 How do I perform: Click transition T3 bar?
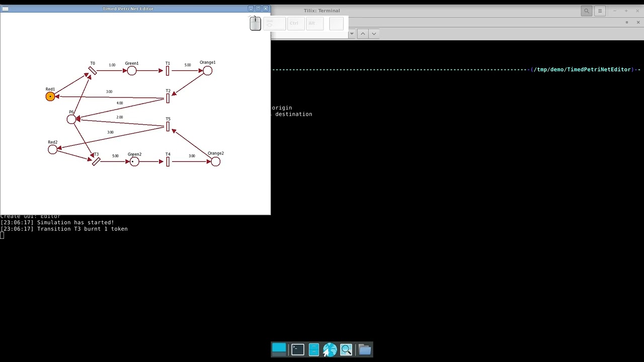(96, 161)
